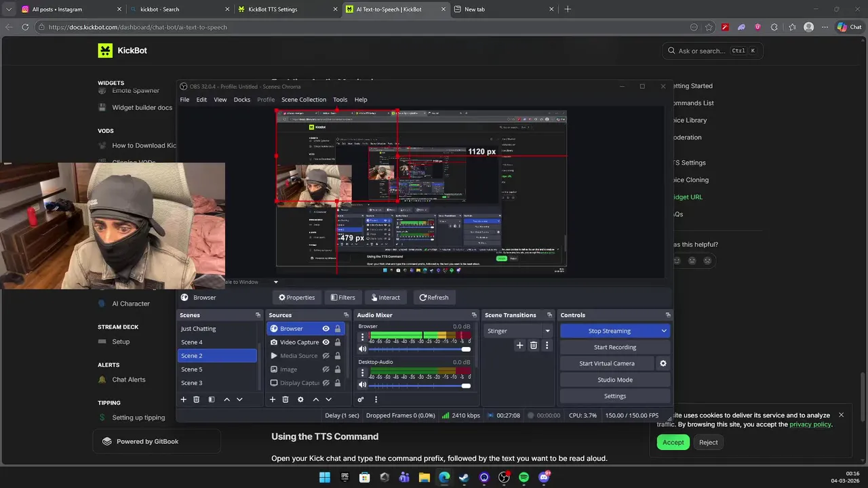Adjust Browser audio volume slider

coord(420,349)
